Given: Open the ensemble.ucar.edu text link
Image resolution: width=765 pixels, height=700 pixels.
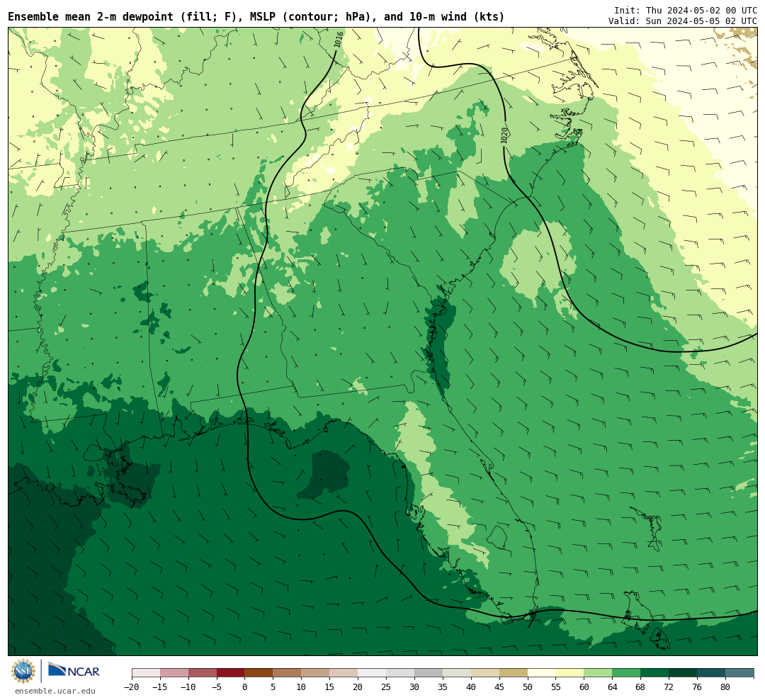Looking at the screenshot, I should pos(55,691).
